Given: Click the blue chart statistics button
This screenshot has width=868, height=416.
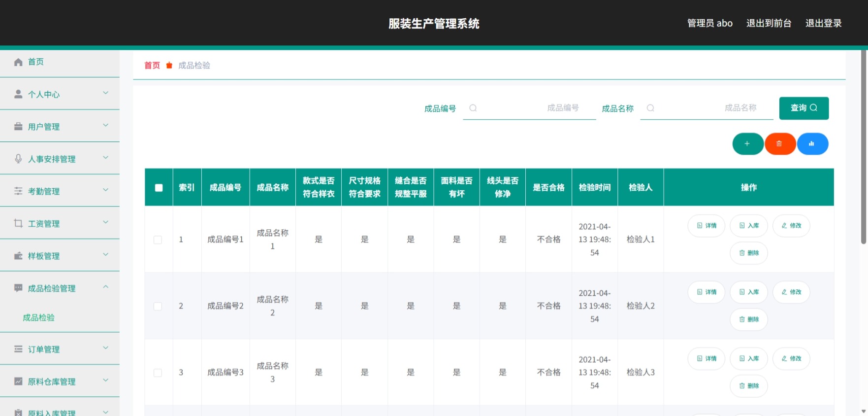Looking at the screenshot, I should [x=812, y=144].
